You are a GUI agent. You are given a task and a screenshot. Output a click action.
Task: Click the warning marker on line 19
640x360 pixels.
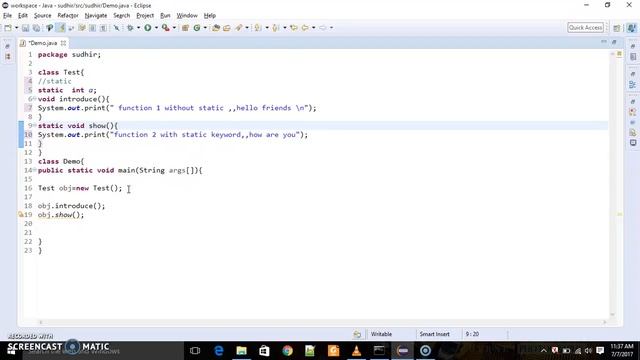click(x=21, y=215)
